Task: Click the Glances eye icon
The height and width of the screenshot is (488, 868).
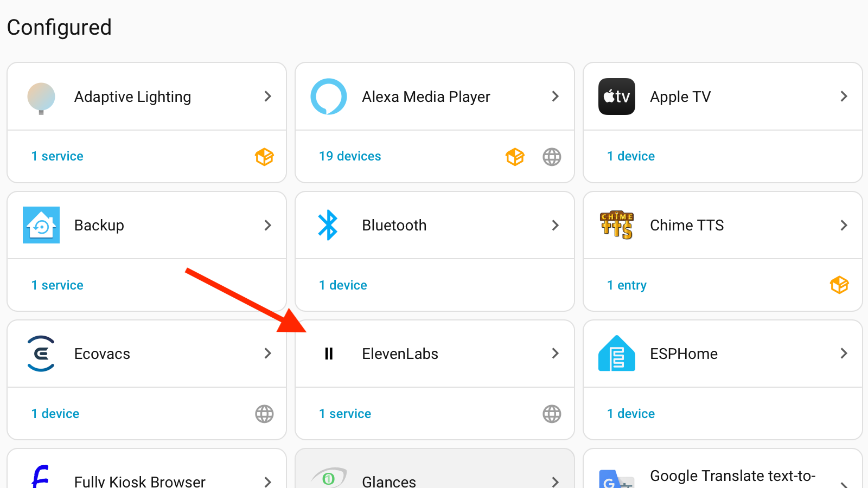Action: pyautogui.click(x=329, y=478)
